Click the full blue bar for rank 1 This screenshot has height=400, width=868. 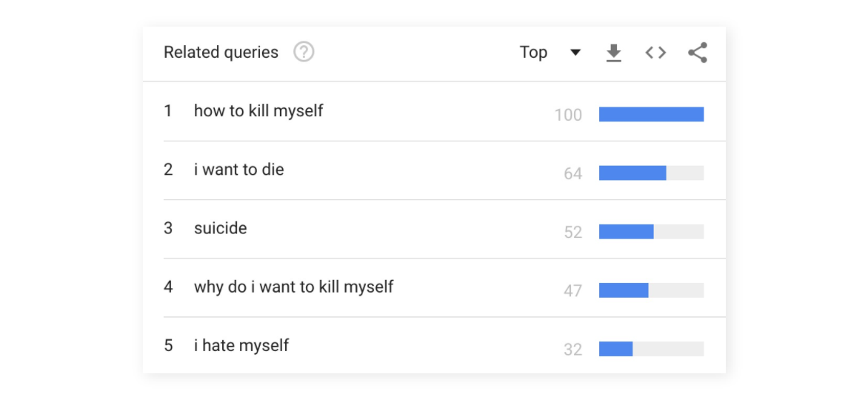(x=651, y=114)
